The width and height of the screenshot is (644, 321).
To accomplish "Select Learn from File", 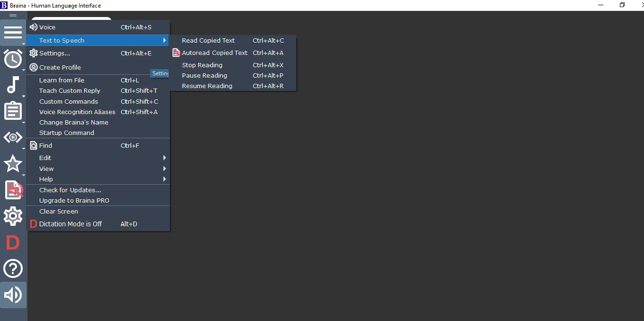I will [x=98, y=80].
